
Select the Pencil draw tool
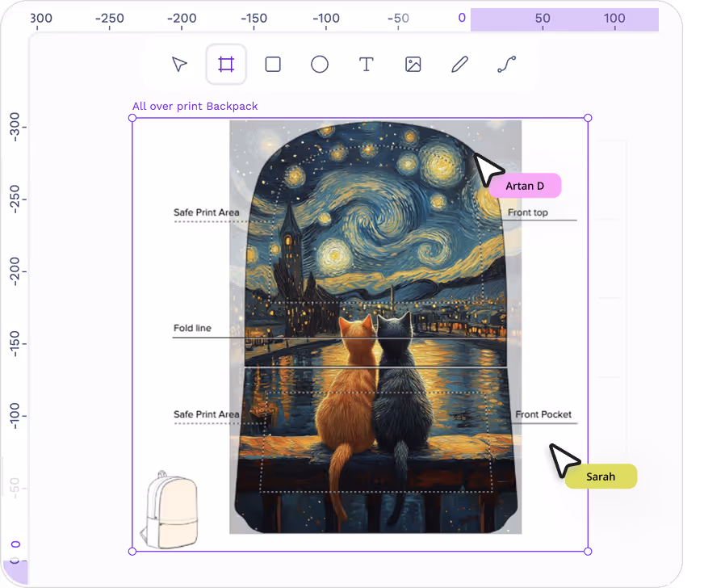[x=459, y=65]
